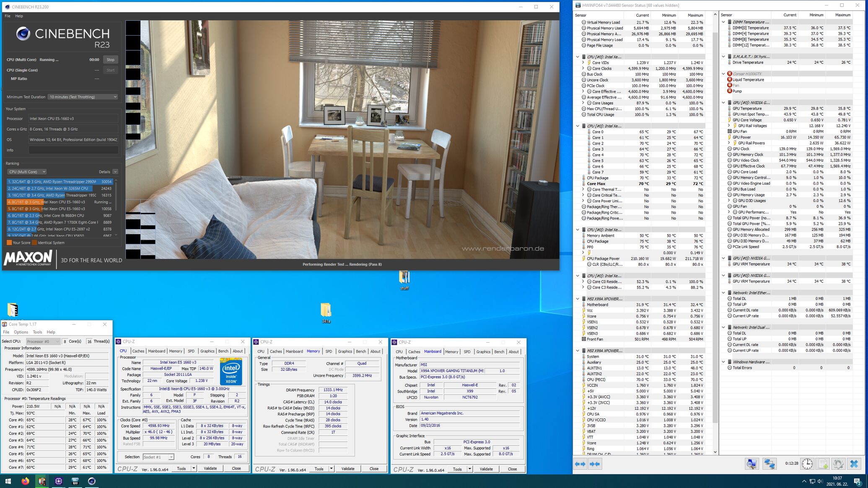Collapse the Windows Hardware errors group
Screen dimensions: 868x488
(x=724, y=362)
